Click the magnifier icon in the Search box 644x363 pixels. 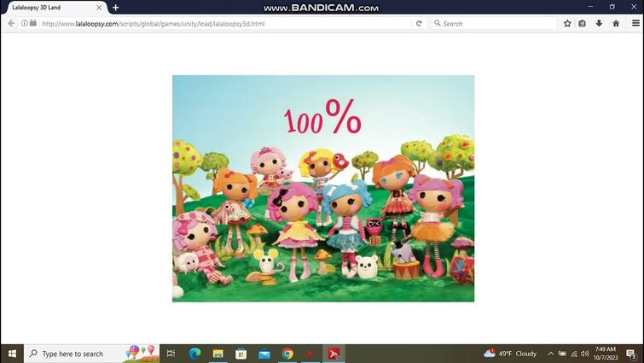click(438, 23)
